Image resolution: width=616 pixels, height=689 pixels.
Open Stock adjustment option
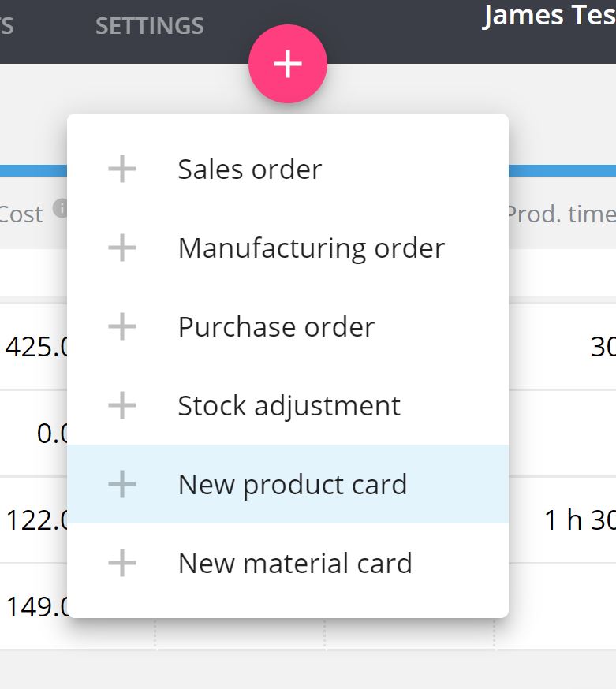coord(288,405)
